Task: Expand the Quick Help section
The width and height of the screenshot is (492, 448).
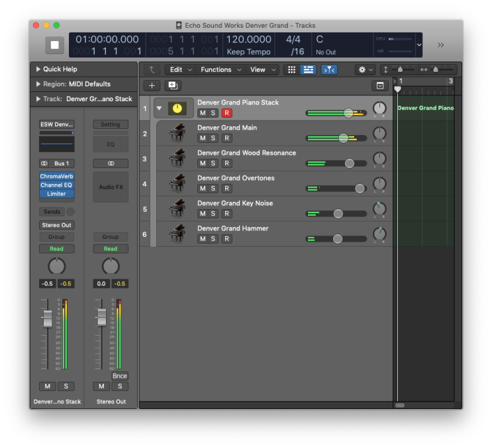Action: click(x=38, y=69)
